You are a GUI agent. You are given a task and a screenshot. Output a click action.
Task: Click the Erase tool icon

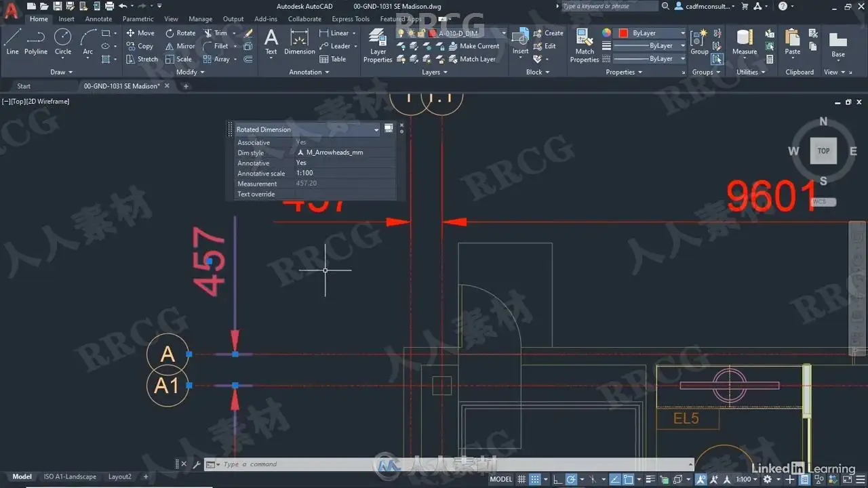tap(248, 33)
